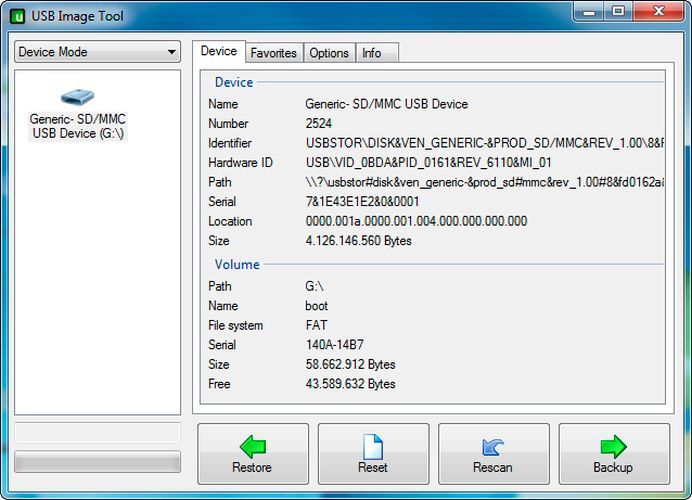Screen dimensions: 692x500
Task: Click the empty status field above progress bar
Action: click(x=98, y=433)
